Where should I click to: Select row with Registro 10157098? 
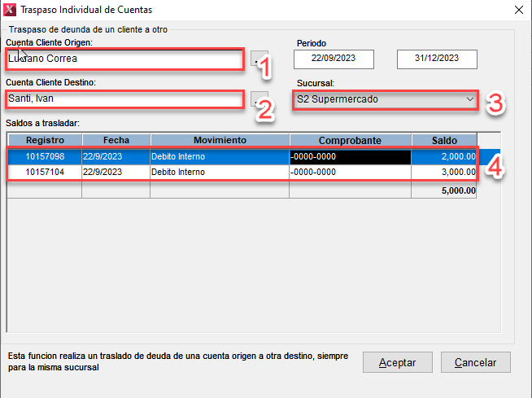click(45, 156)
